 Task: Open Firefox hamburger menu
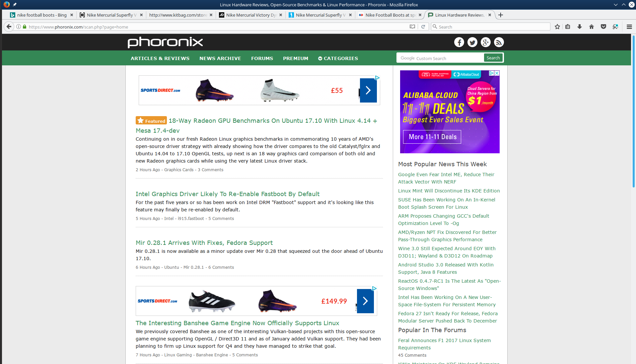(x=629, y=27)
